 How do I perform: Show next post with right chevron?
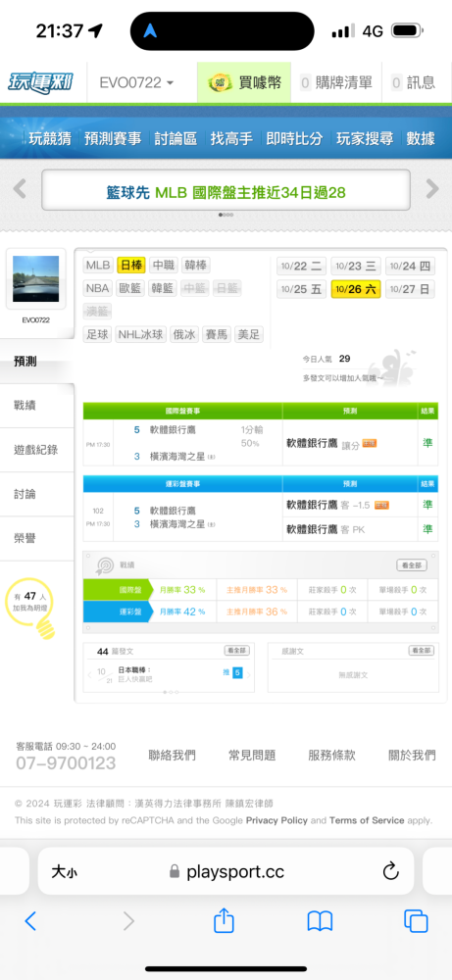(249, 674)
